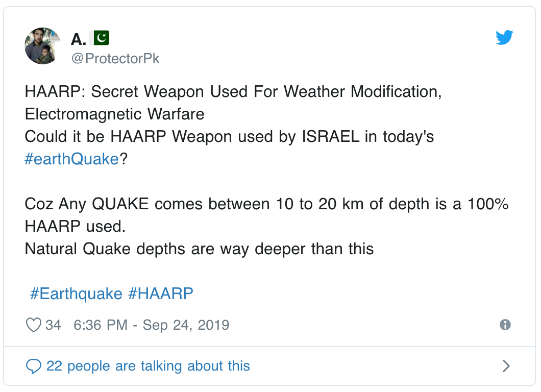Click the tweet text about HAARP Secret Weapon
The image size is (541, 392).
tap(233, 92)
